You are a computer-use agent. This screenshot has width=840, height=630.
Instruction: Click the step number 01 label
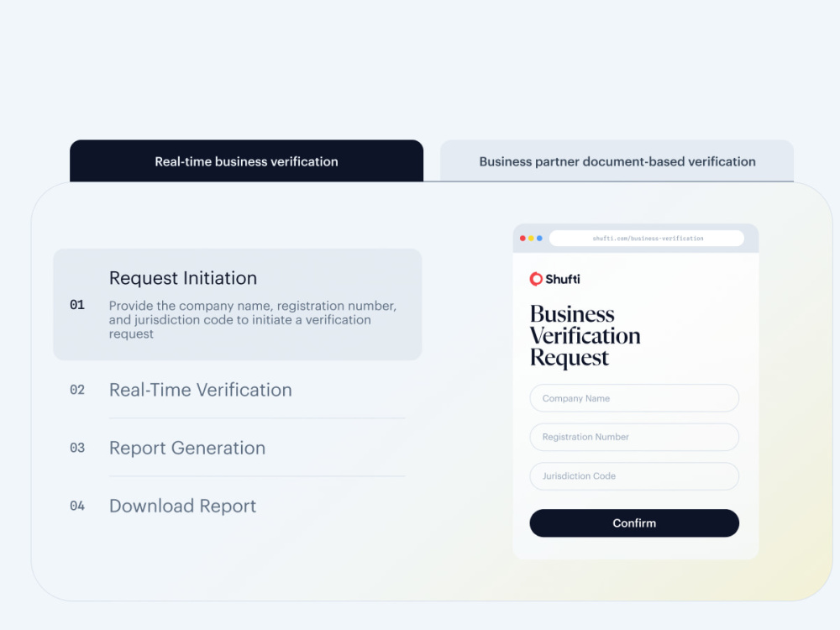coord(77,305)
